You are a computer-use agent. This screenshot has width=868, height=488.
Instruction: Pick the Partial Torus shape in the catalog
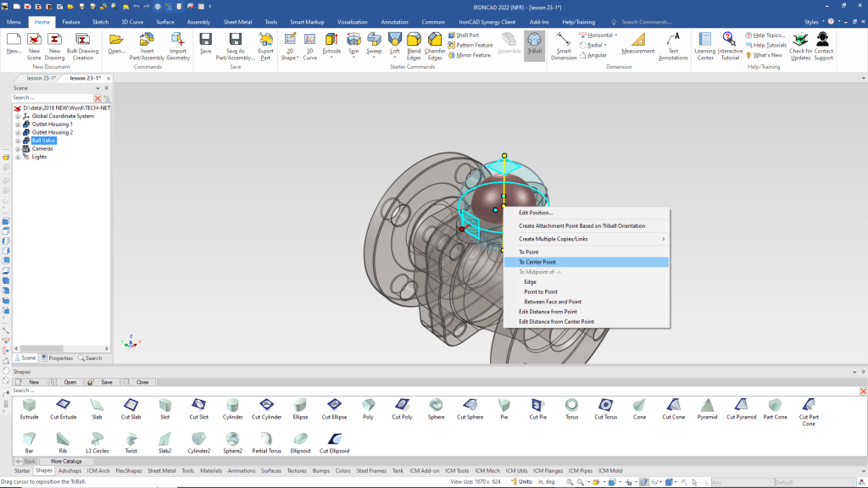(x=266, y=439)
